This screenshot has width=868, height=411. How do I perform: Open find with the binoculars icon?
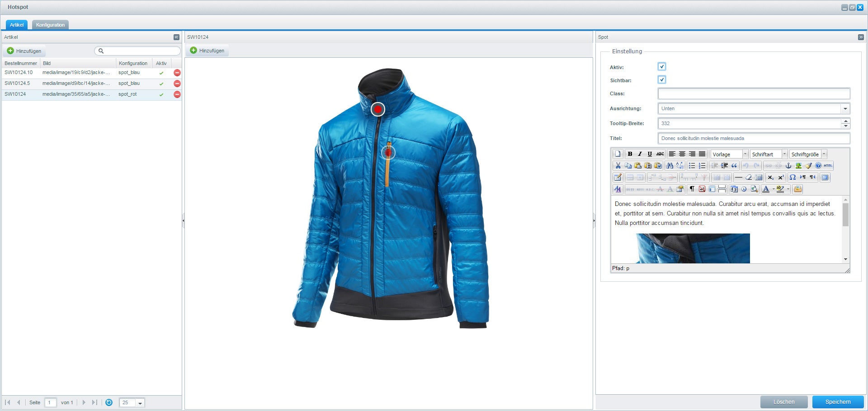click(670, 166)
